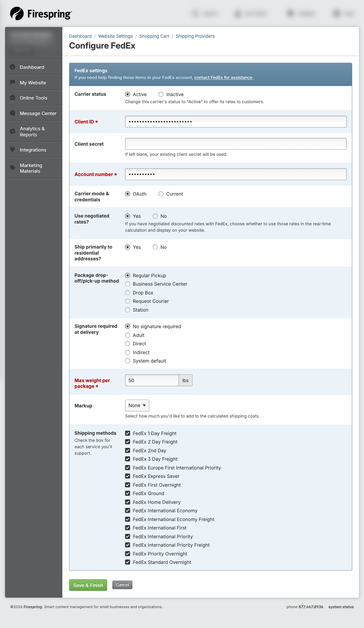Set carrier status to Active
Screen dimensions: 364x628
(127, 94)
